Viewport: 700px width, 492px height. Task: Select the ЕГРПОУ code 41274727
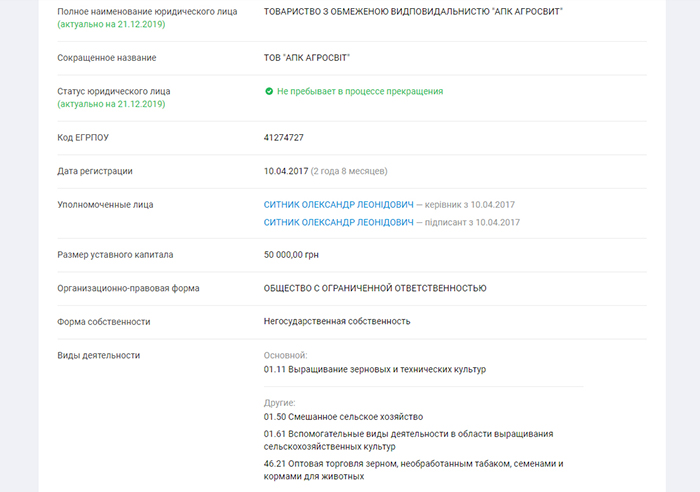point(283,138)
